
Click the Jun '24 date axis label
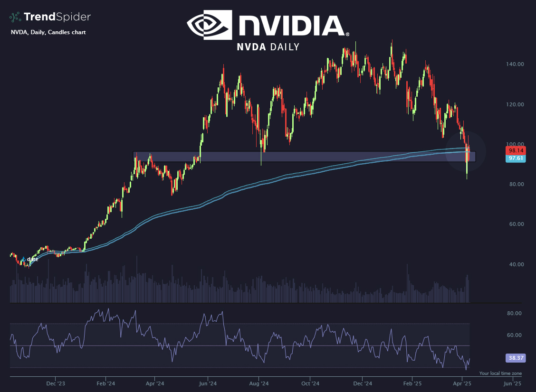[208, 383]
